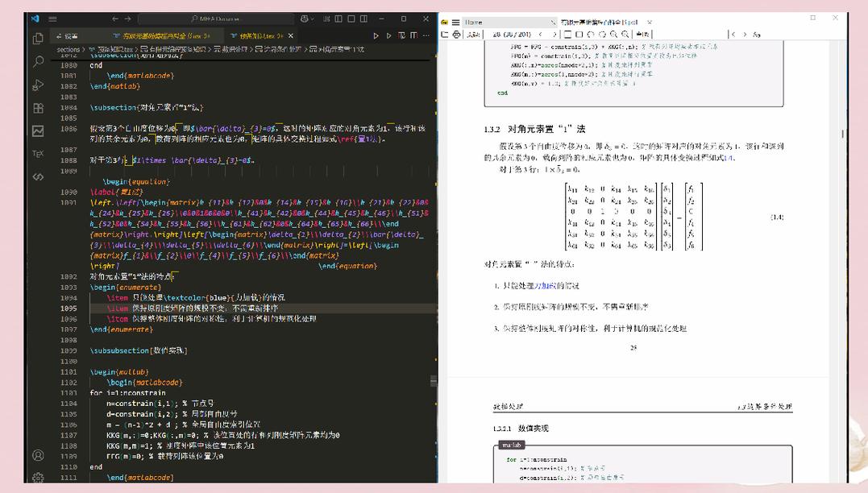
Task: Close the active tex editor tab
Action: pos(291,36)
